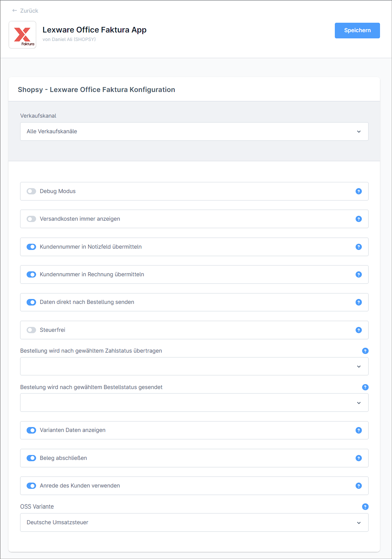Click the Speichern button
Screen dimensions: 392x559
click(357, 30)
